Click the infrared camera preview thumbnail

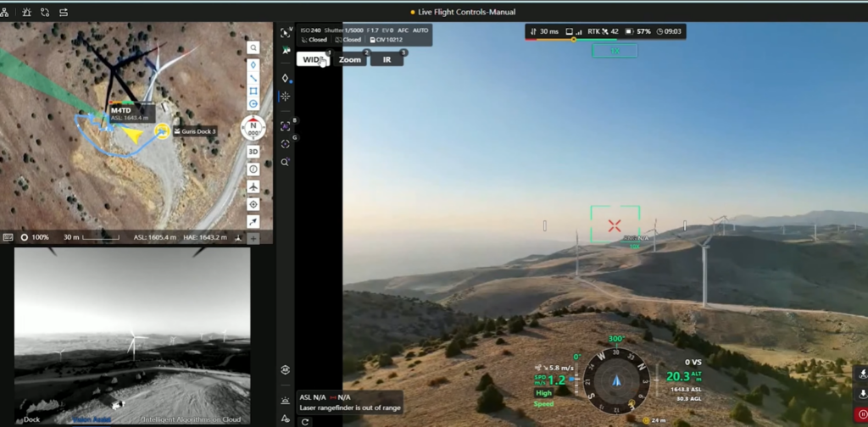pos(132,335)
